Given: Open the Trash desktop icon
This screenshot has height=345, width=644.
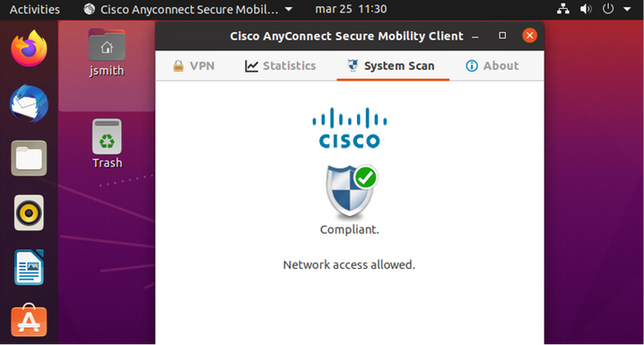Looking at the screenshot, I should (x=107, y=143).
